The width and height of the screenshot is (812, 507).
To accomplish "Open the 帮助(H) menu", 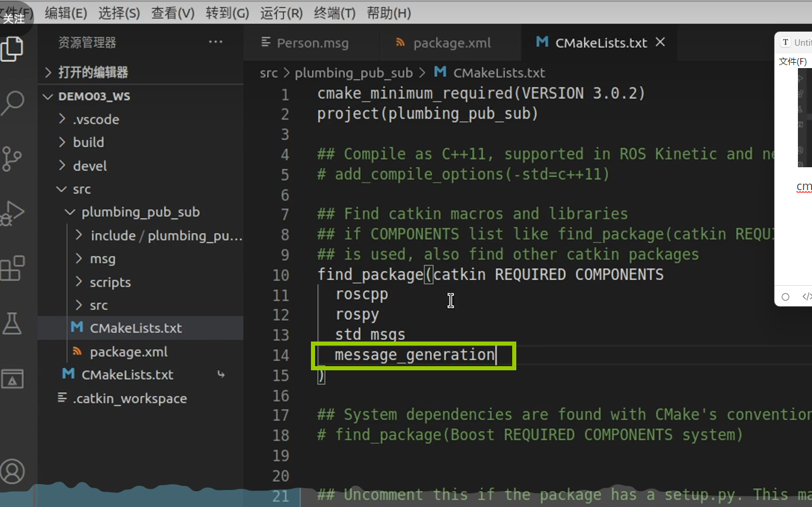I will pyautogui.click(x=388, y=13).
